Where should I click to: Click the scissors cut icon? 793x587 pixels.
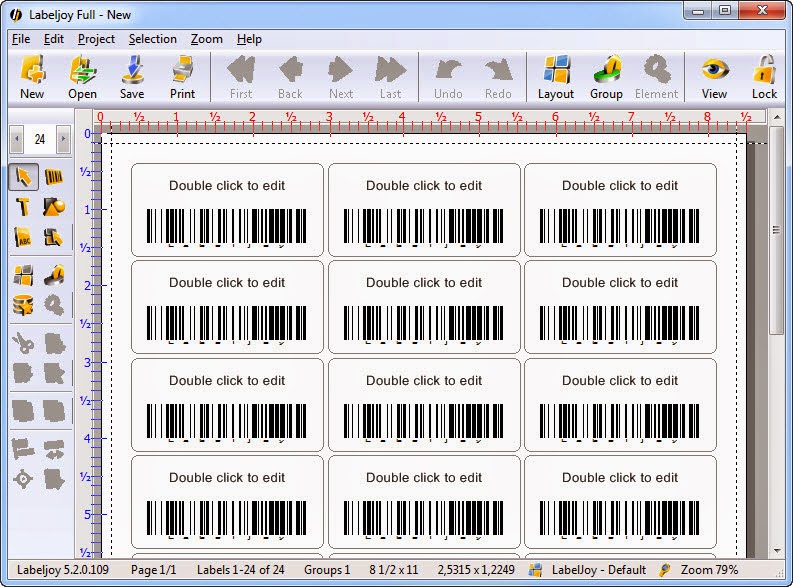pos(23,343)
